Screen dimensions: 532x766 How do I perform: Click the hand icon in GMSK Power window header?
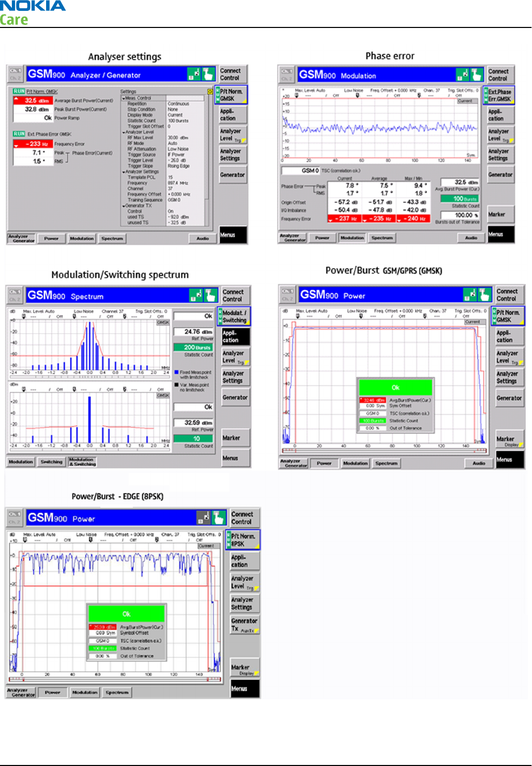click(484, 295)
